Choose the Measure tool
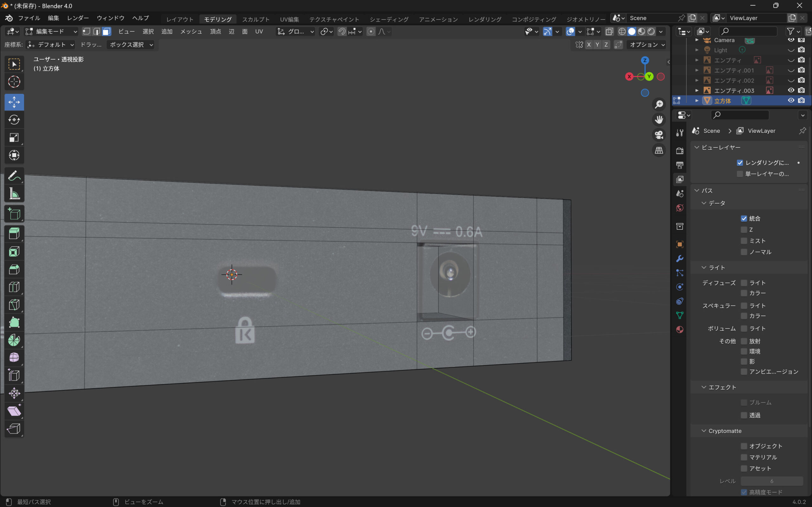The image size is (812, 507). coord(14,194)
